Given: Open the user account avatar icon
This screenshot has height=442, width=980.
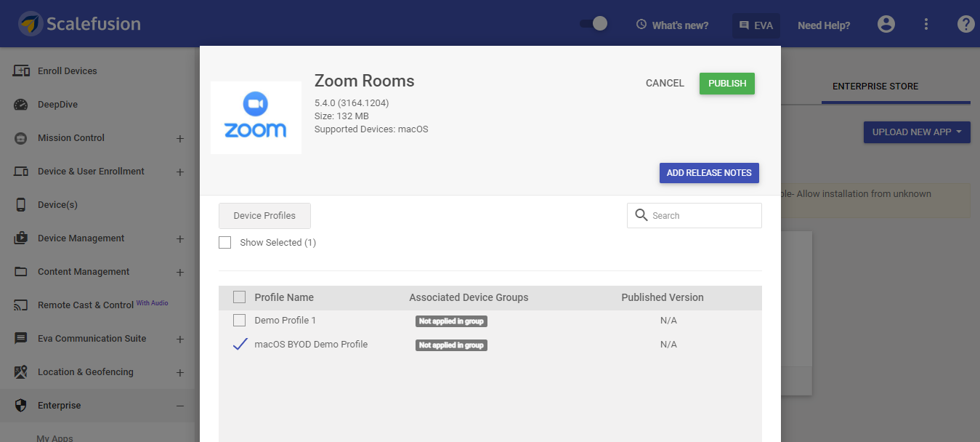Looking at the screenshot, I should click(886, 24).
